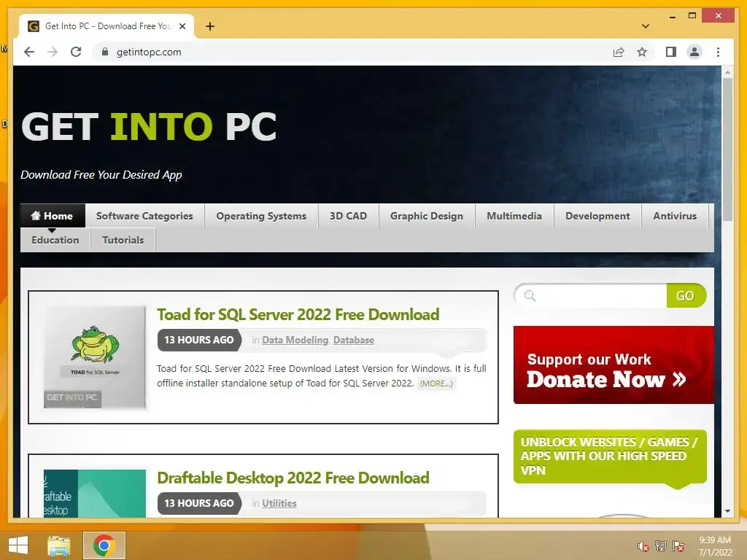Open File Explorer from the taskbar

tap(59, 545)
